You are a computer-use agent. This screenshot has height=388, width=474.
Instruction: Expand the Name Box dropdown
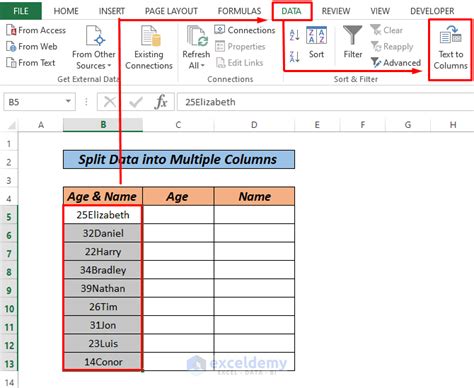(x=68, y=101)
